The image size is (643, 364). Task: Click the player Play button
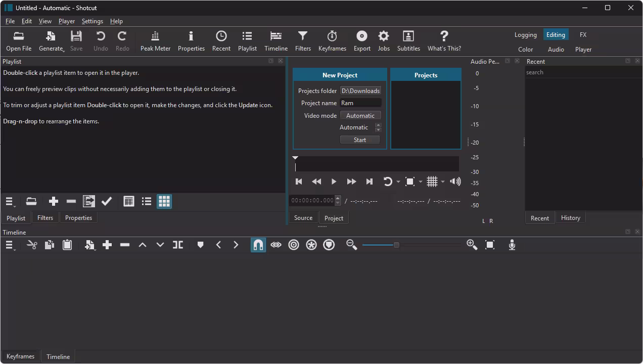[x=334, y=181]
